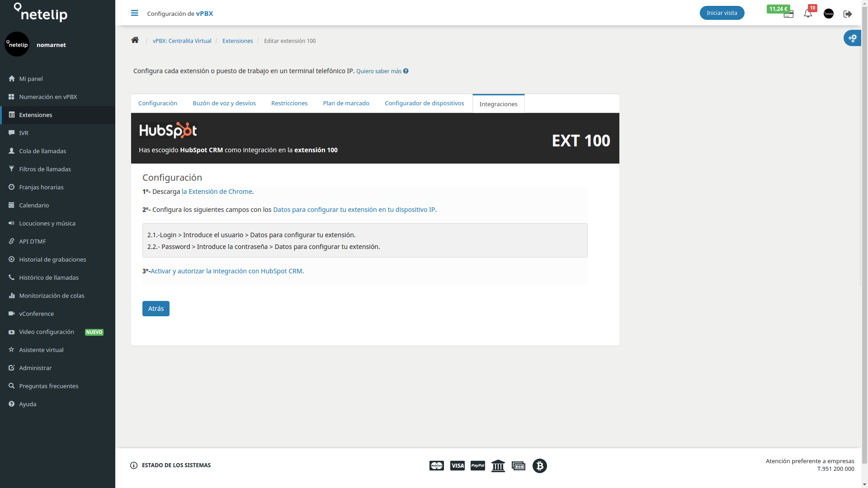This screenshot has height=488, width=868.
Task: Click the Iniciar visita button
Action: click(x=722, y=13)
